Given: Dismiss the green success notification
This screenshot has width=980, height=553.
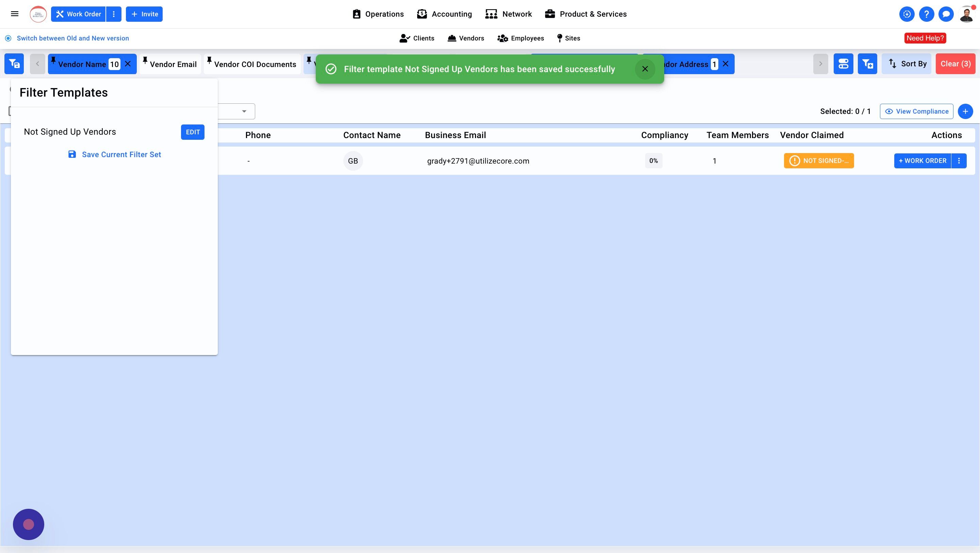Looking at the screenshot, I should 645,69.
